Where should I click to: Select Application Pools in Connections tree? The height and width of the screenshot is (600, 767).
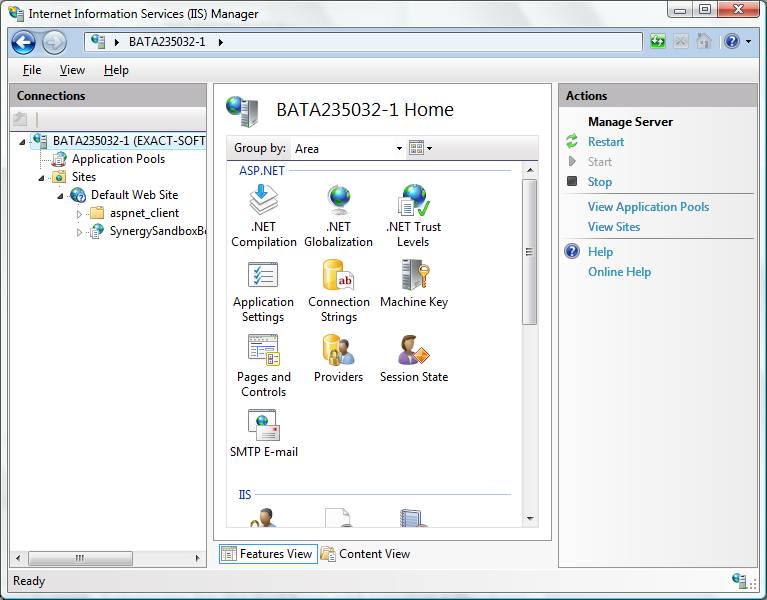118,159
